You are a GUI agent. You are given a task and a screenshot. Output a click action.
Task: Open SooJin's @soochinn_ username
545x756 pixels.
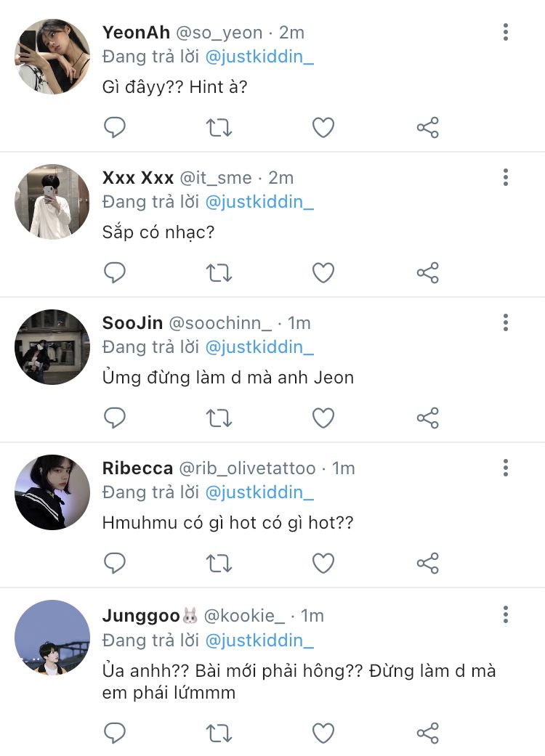(220, 323)
